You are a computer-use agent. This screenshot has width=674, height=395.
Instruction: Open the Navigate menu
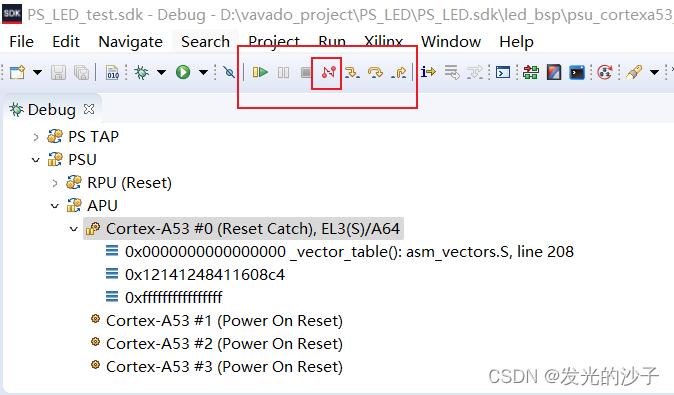pyautogui.click(x=130, y=42)
